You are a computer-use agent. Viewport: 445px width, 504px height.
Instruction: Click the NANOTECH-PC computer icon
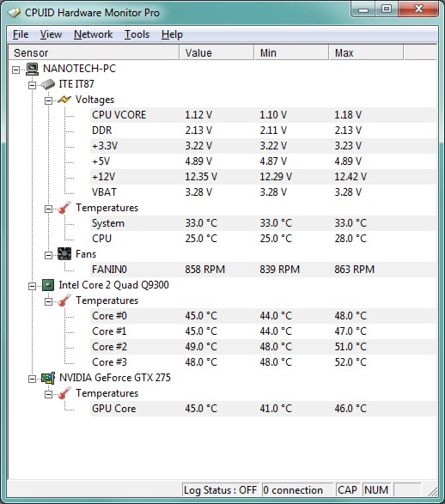coord(32,69)
